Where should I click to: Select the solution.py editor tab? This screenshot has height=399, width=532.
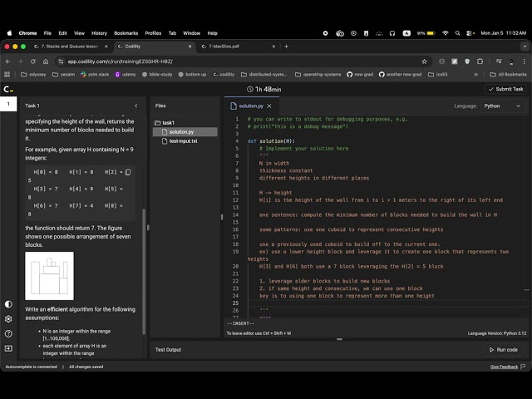click(x=251, y=106)
